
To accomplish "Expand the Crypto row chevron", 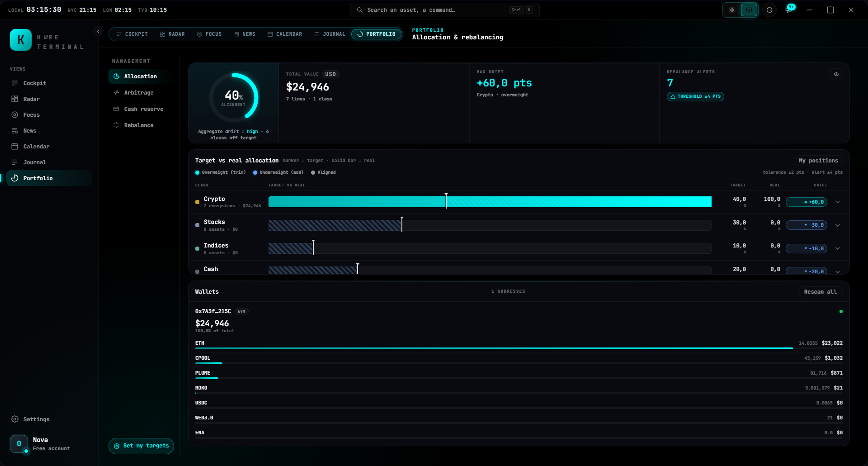I will pyautogui.click(x=838, y=202).
